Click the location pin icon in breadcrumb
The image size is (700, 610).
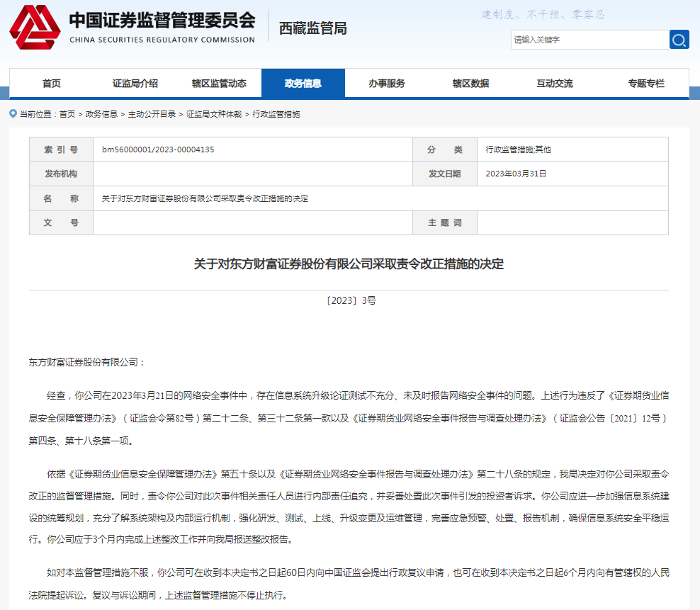click(x=13, y=113)
